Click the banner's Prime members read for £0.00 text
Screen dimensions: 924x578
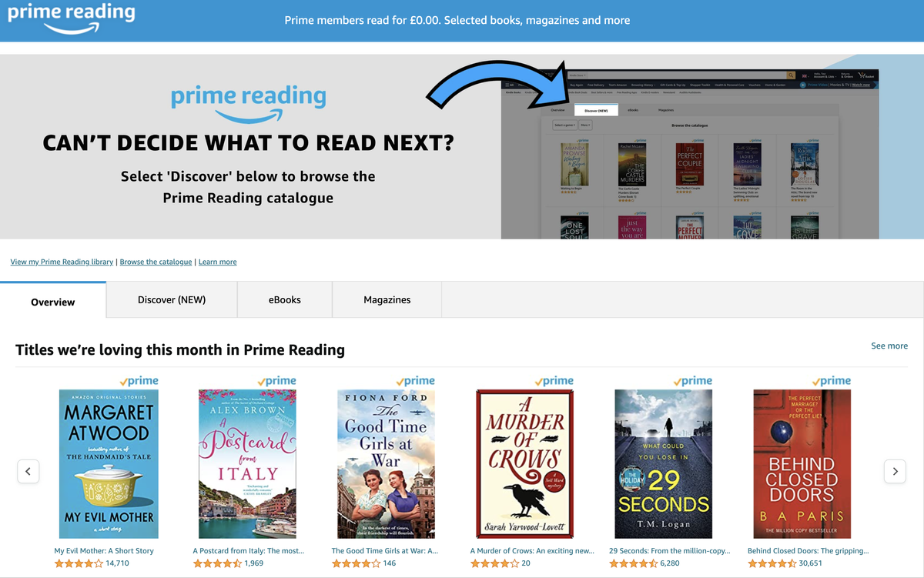point(457,20)
